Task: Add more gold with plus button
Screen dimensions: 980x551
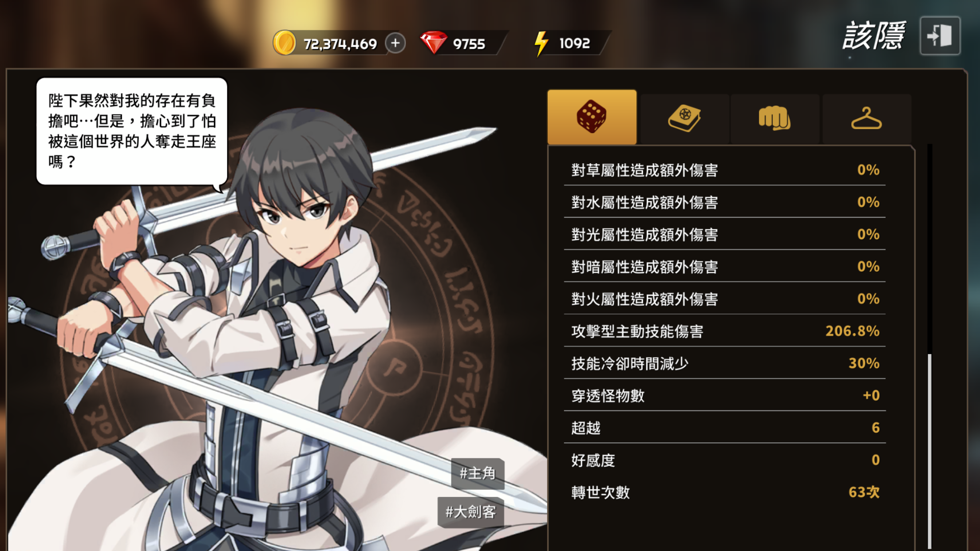Action: [x=395, y=43]
